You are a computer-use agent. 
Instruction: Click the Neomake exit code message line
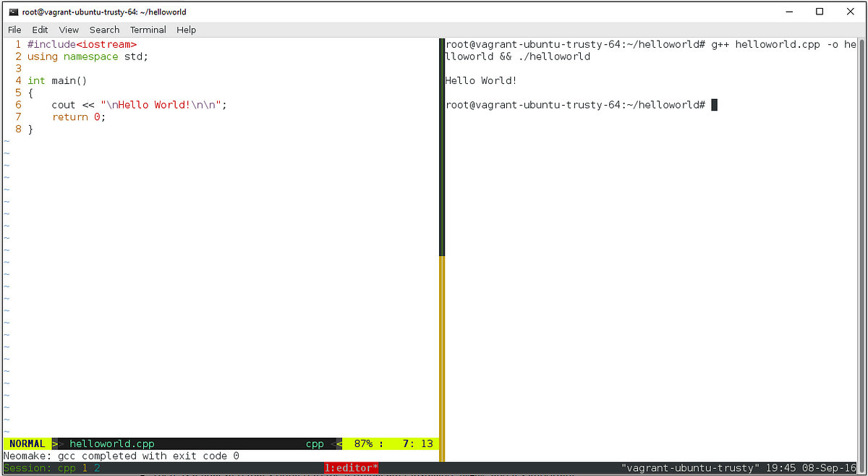pos(118,456)
